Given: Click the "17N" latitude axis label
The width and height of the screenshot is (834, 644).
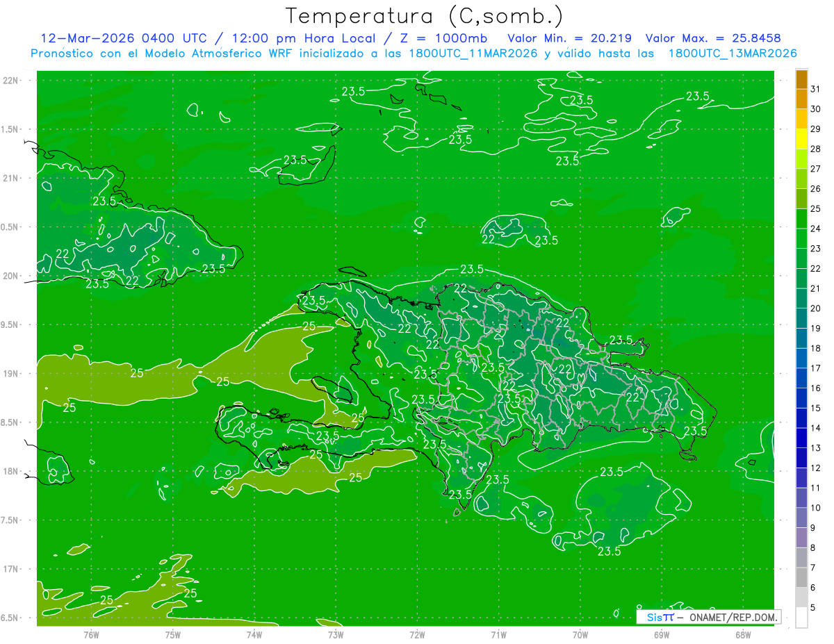Looking at the screenshot, I should click(x=10, y=569).
